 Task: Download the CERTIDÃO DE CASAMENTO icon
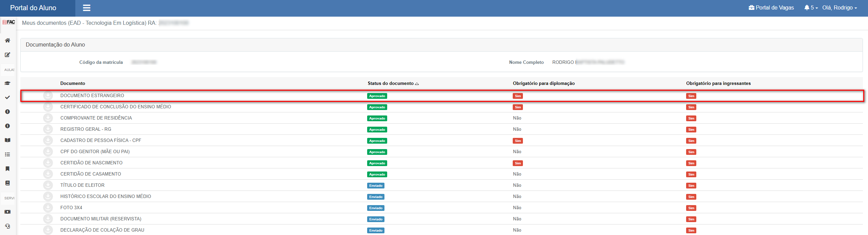(48, 174)
